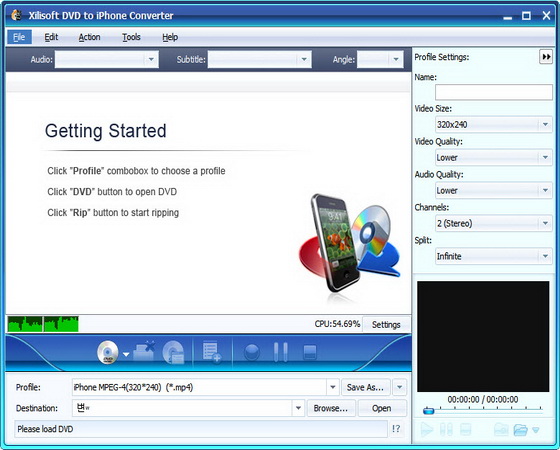560x450 pixels.
Task: Click the DVD disc open button
Action: (x=108, y=352)
